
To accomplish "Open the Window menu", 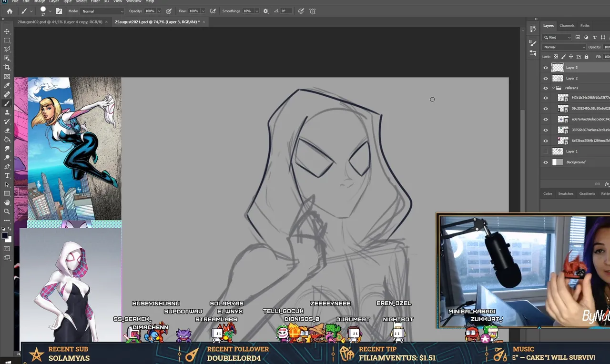I will pyautogui.click(x=133, y=1).
